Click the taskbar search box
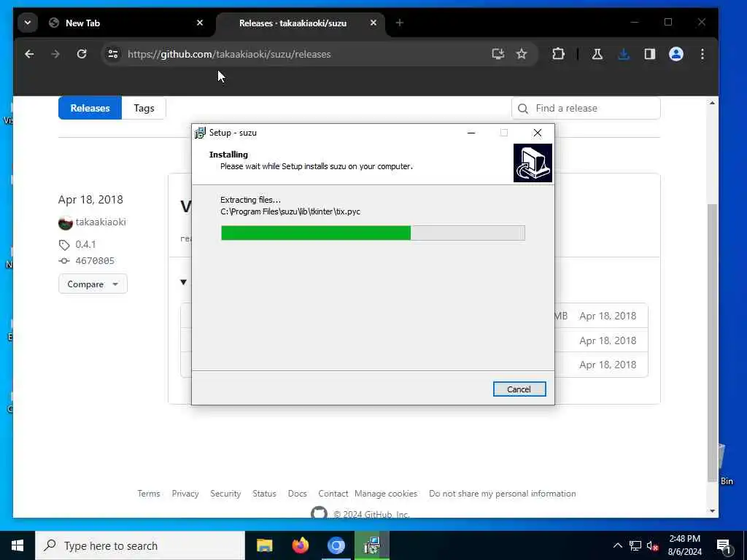This screenshot has width=747, height=560. click(140, 545)
